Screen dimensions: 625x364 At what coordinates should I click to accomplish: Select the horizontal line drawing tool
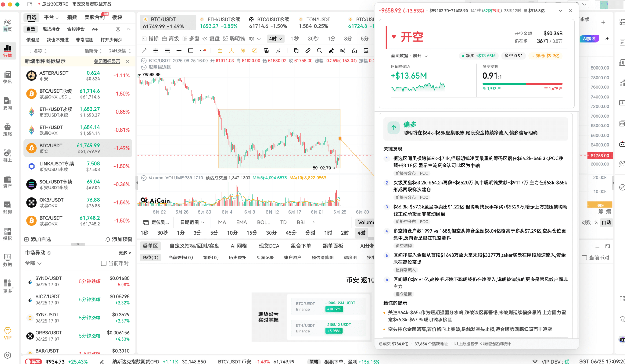(179, 51)
